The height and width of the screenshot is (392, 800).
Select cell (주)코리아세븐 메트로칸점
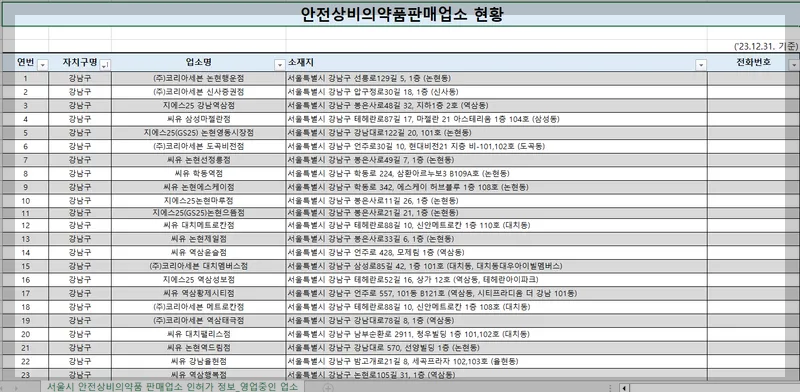click(x=198, y=307)
